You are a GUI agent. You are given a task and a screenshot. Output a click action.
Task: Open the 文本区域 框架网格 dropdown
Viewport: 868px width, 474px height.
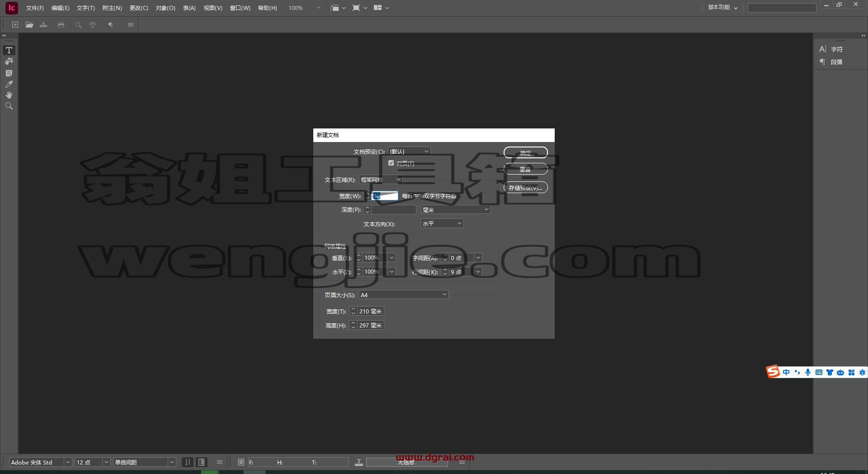[381, 180]
